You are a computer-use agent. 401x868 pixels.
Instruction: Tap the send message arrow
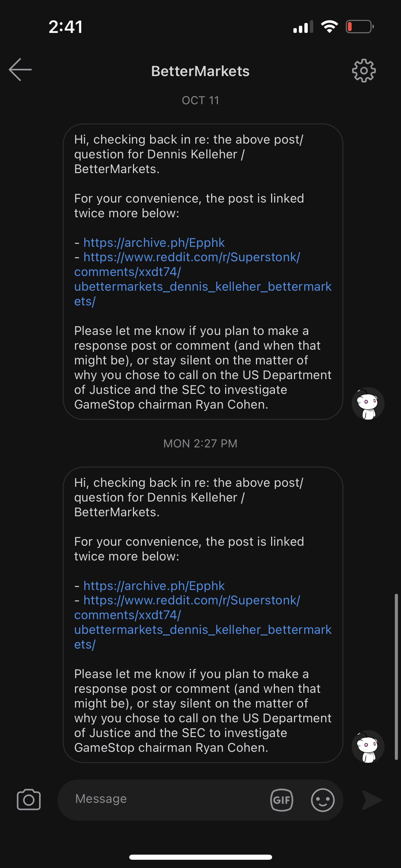372,800
